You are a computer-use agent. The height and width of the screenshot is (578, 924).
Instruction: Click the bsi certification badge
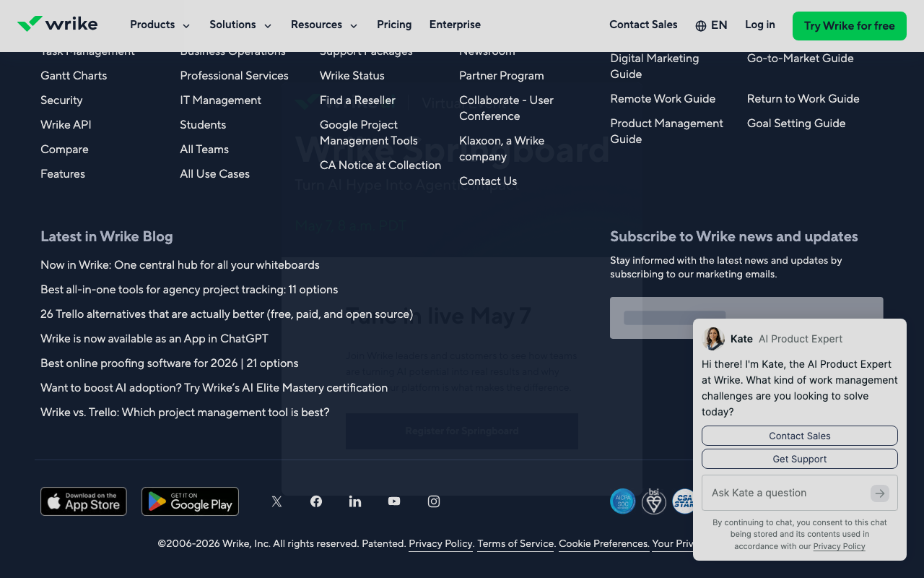coord(654,501)
